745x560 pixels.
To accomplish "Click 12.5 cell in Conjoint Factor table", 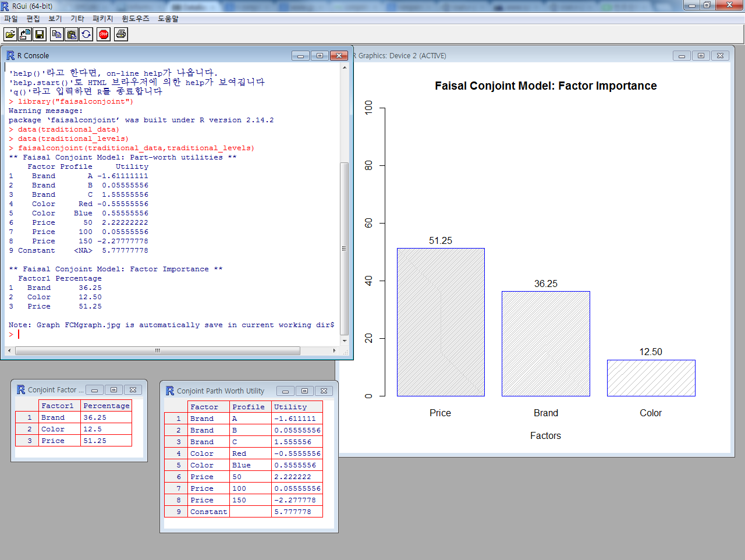I will click(106, 429).
